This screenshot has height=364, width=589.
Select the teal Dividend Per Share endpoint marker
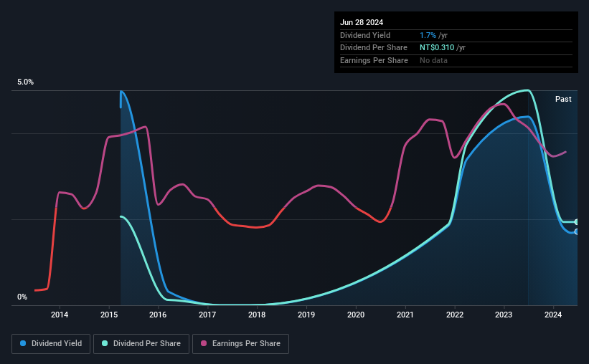[x=576, y=222]
